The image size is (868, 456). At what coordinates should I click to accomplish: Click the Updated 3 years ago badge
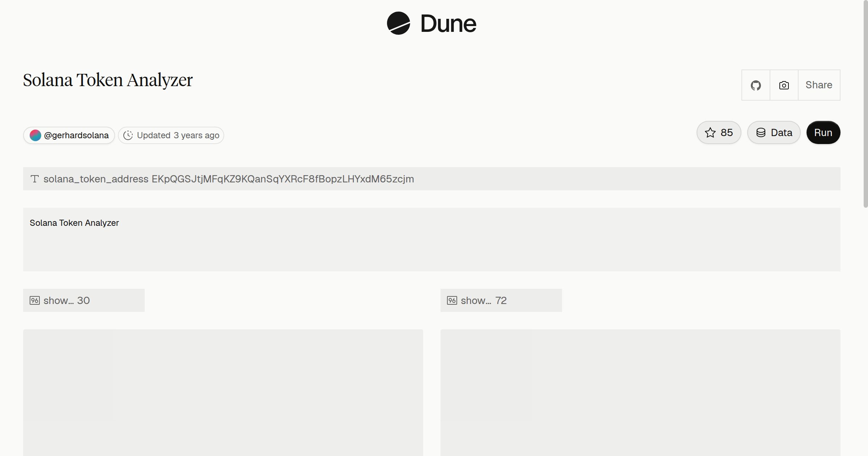[x=171, y=135]
